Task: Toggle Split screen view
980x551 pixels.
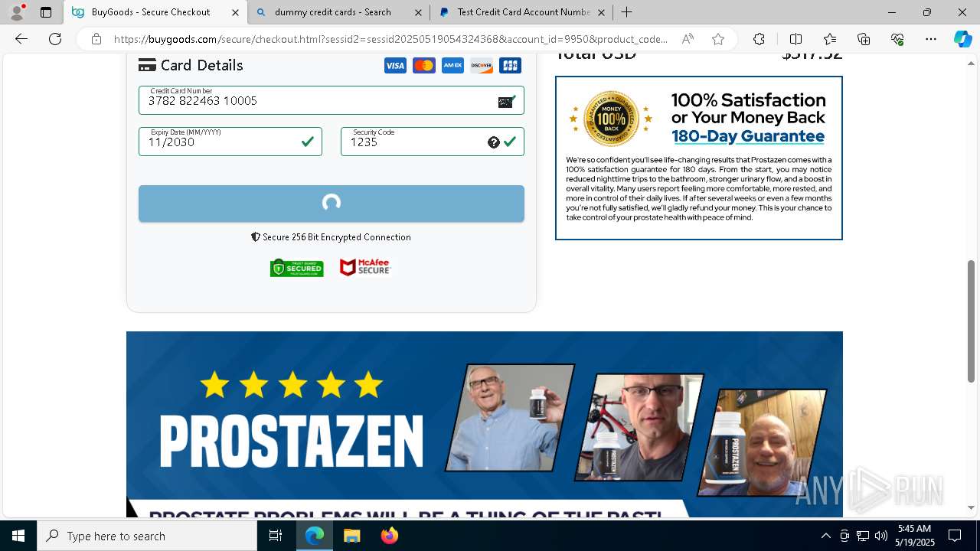Action: [x=796, y=39]
